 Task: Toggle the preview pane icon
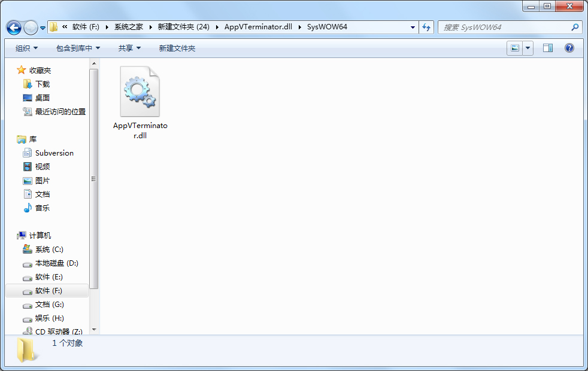[547, 48]
